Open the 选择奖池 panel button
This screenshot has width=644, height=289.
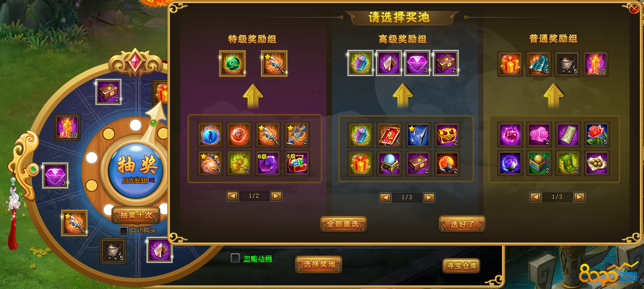tap(319, 264)
